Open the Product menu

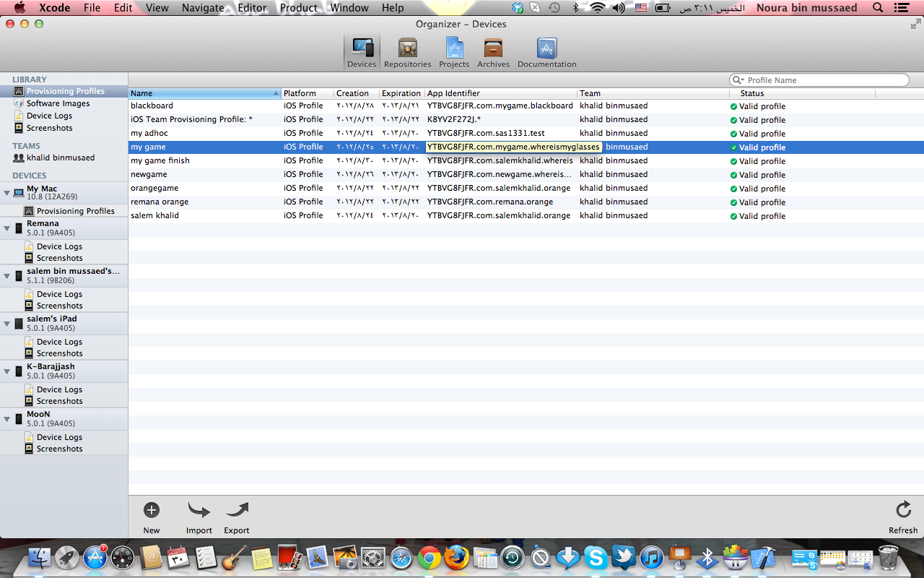(x=298, y=8)
